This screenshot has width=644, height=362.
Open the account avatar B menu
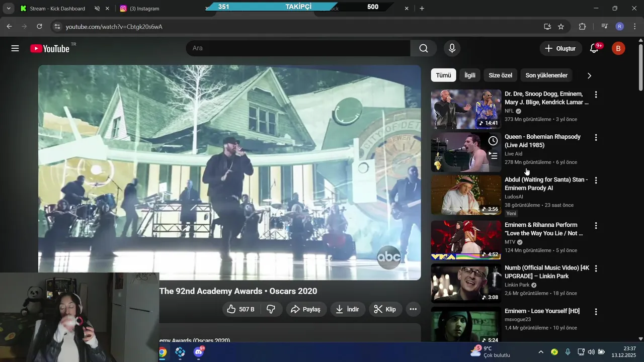(x=618, y=48)
